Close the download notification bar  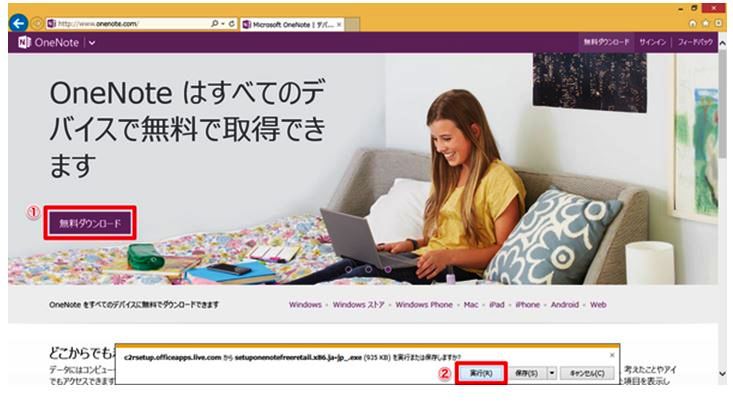612,355
